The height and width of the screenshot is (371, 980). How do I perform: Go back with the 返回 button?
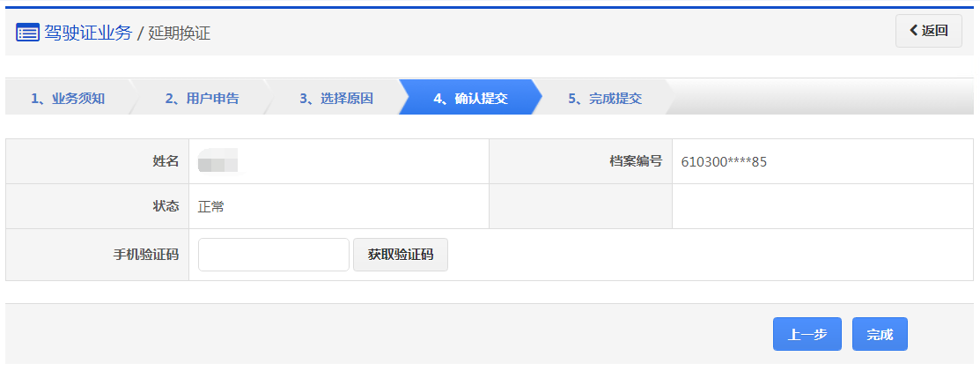click(x=929, y=31)
